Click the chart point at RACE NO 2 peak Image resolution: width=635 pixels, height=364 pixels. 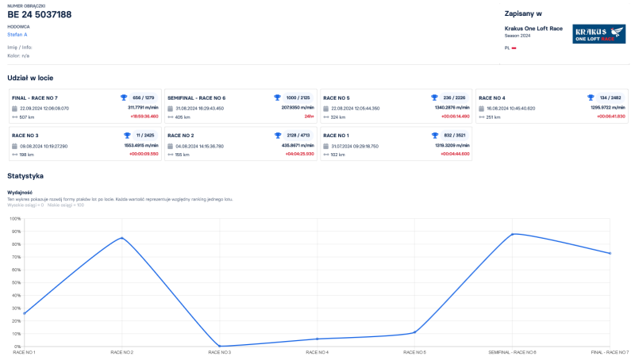[121, 238]
